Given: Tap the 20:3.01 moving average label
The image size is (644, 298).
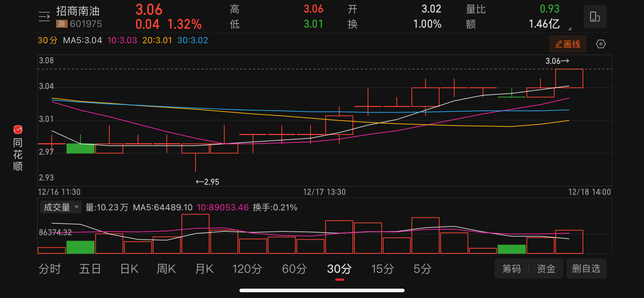Looking at the screenshot, I should (157, 40).
